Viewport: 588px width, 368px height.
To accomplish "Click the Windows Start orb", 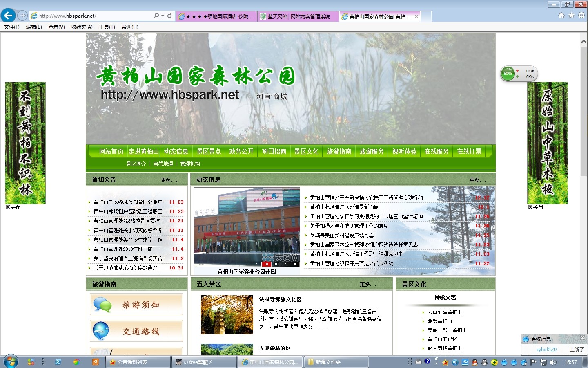I will pos(11,361).
